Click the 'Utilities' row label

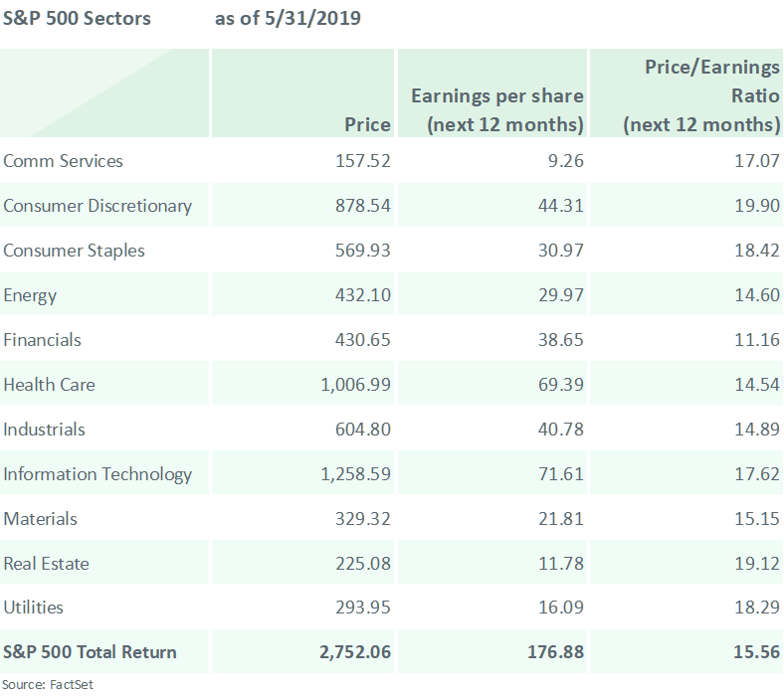point(33,608)
